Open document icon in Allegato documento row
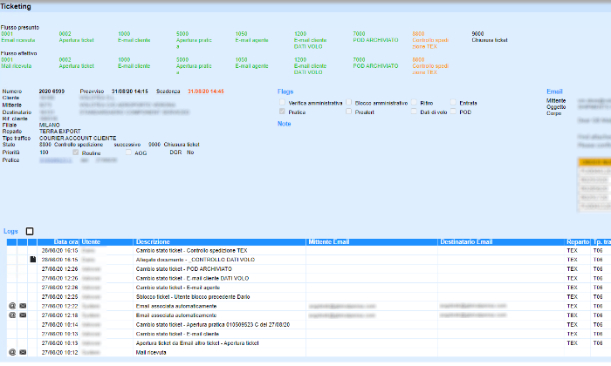The width and height of the screenshot is (611, 366). tap(33, 260)
